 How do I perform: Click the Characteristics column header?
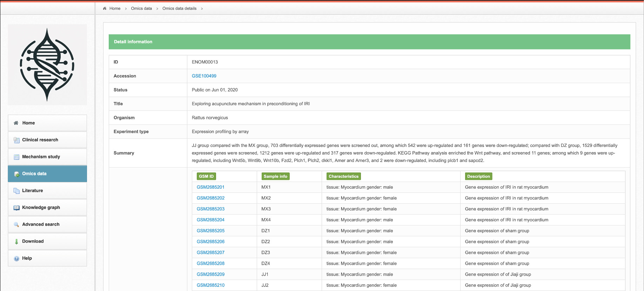(343, 176)
